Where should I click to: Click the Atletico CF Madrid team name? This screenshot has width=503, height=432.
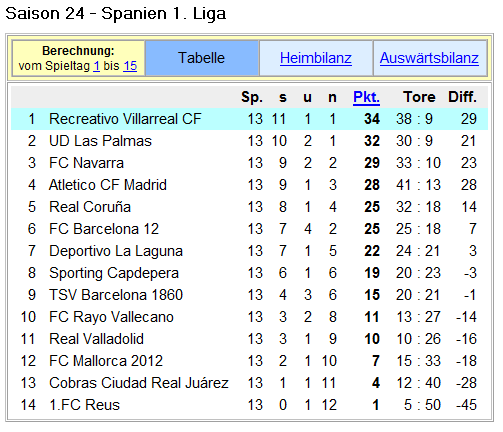[108, 185]
